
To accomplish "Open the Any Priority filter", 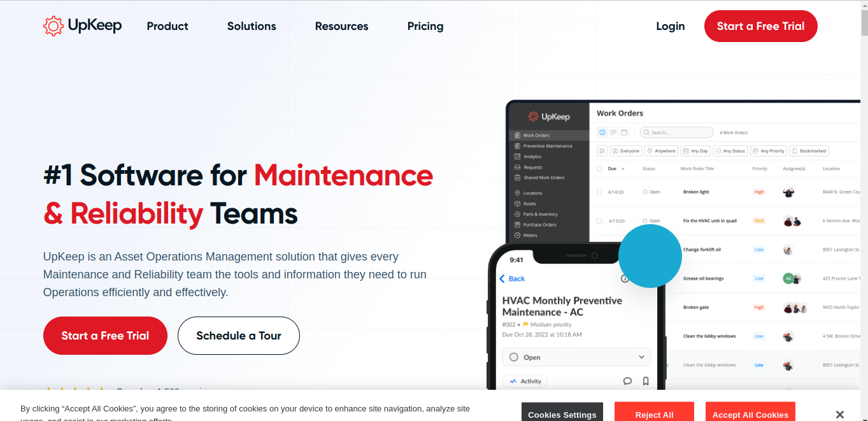I will pyautogui.click(x=769, y=151).
